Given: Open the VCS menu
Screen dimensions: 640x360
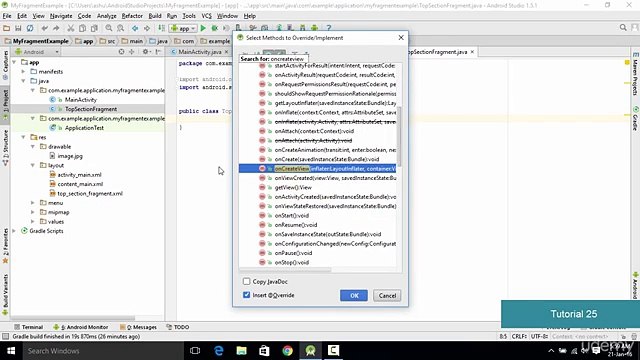Looking at the screenshot, I should (x=207, y=16).
